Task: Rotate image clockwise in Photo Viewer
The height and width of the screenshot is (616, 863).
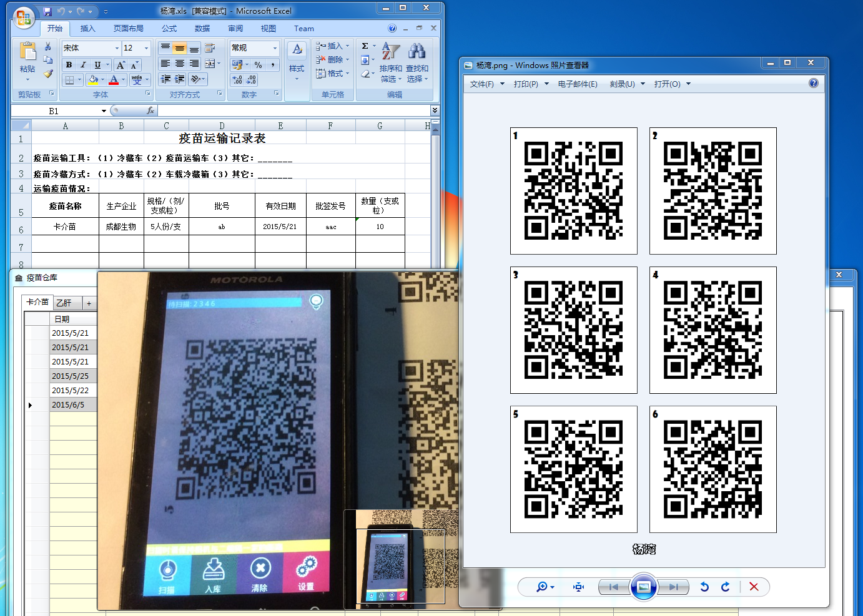Action: 726,587
